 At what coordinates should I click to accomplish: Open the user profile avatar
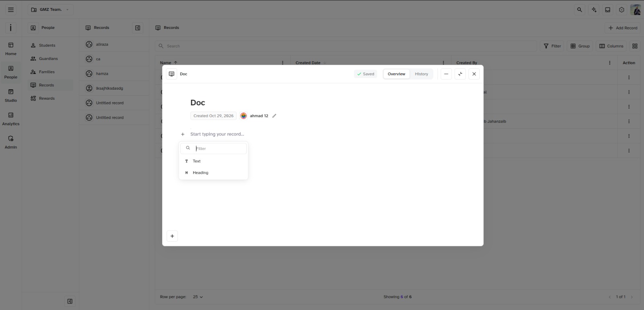tap(636, 10)
